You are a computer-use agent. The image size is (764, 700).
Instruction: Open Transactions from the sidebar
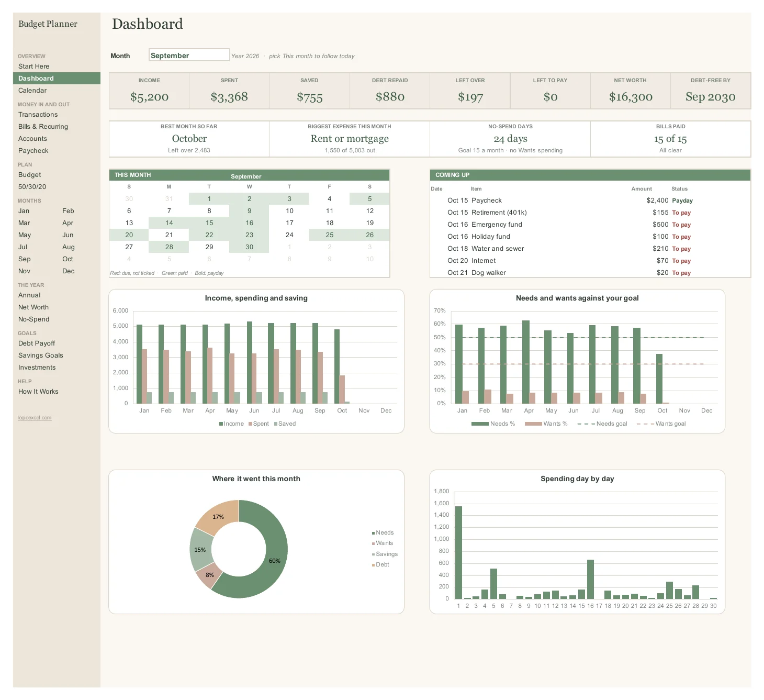point(38,115)
